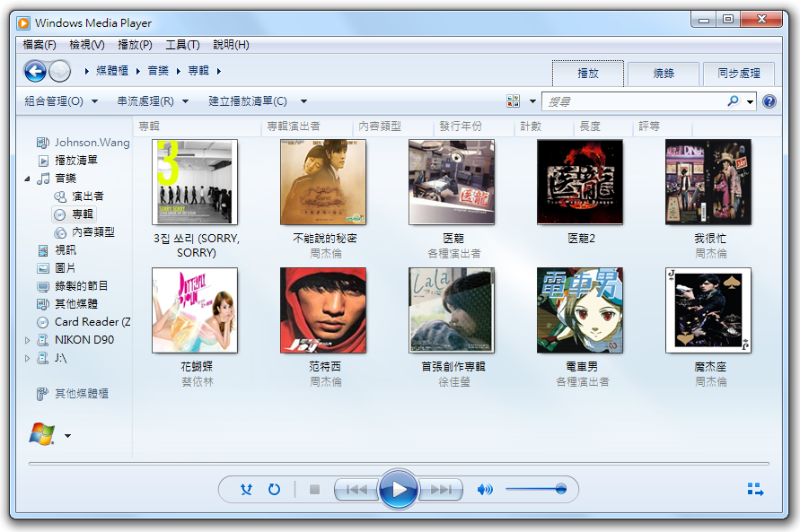Select 其他媒體 in the sidebar
Viewport: 800px width, 532px height.
[67, 304]
